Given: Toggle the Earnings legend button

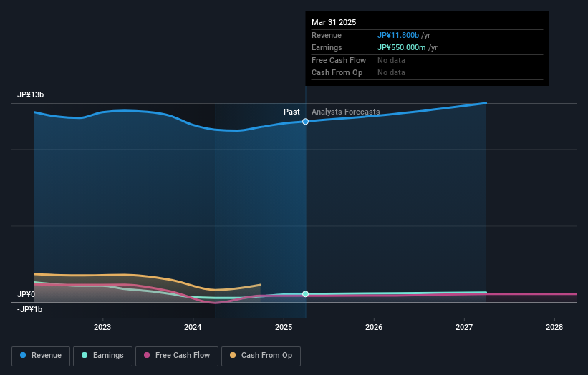Looking at the screenshot, I should (102, 356).
